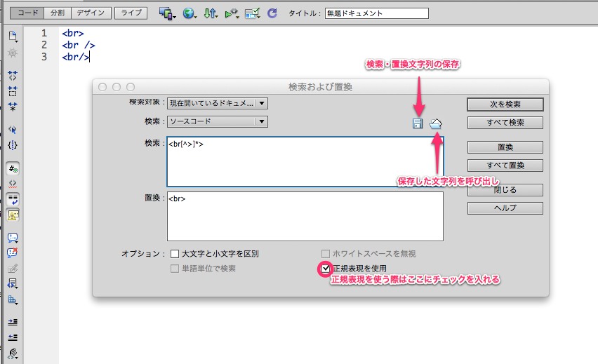Switch to the デザイン view tab

91,13
